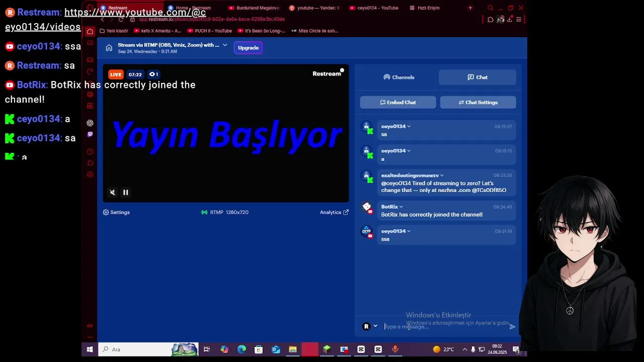644x362 pixels.
Task: Open the browser extensions icon
Action: (x=491, y=20)
